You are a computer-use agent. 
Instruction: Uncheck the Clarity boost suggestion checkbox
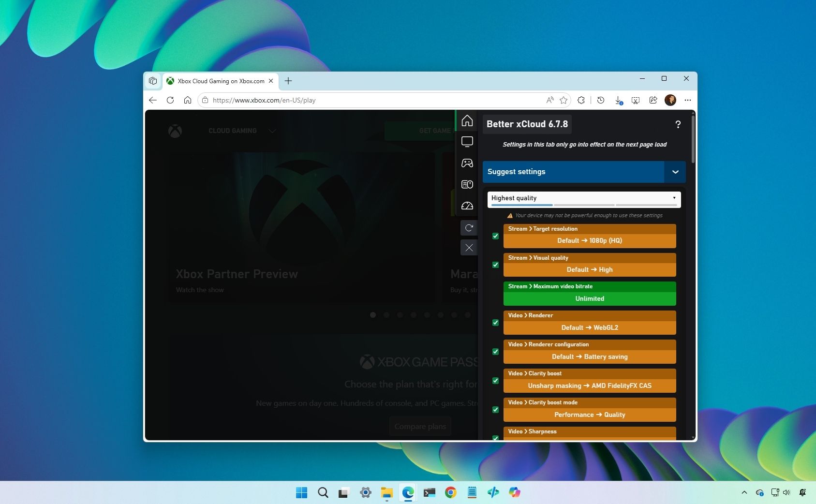495,381
